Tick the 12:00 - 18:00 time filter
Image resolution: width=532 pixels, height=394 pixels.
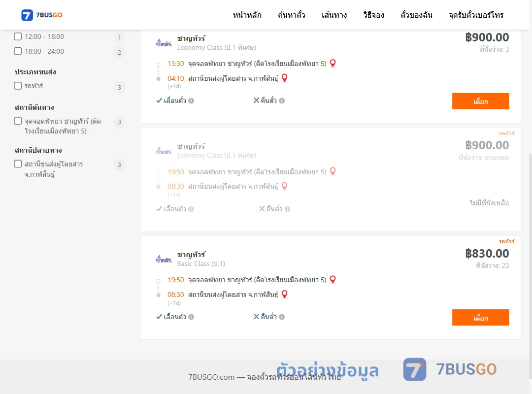18,36
